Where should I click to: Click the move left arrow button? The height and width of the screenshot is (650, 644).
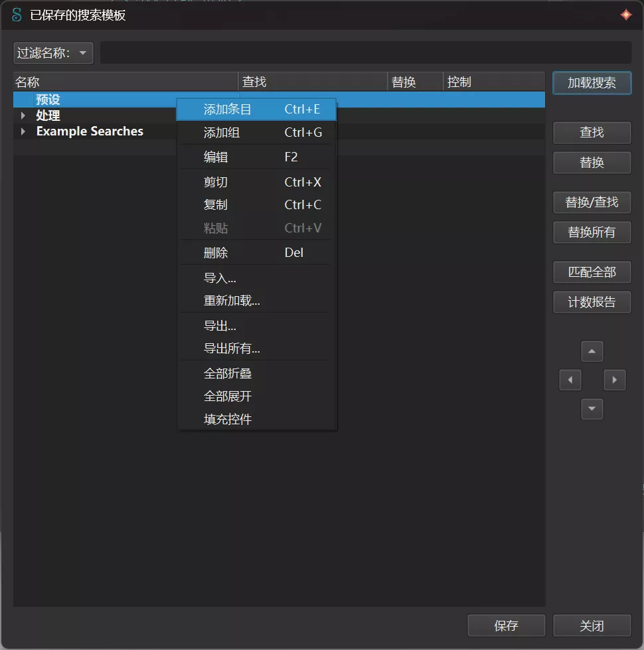[570, 380]
